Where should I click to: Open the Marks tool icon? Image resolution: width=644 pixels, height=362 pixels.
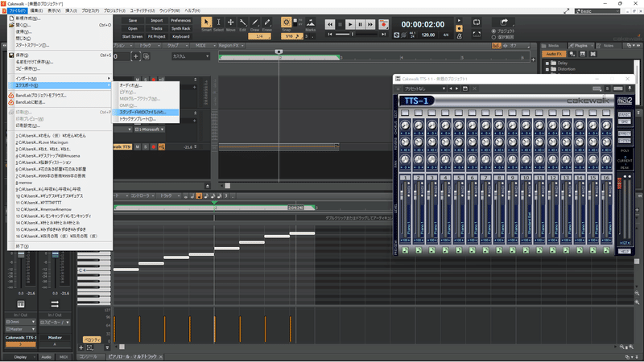click(311, 23)
